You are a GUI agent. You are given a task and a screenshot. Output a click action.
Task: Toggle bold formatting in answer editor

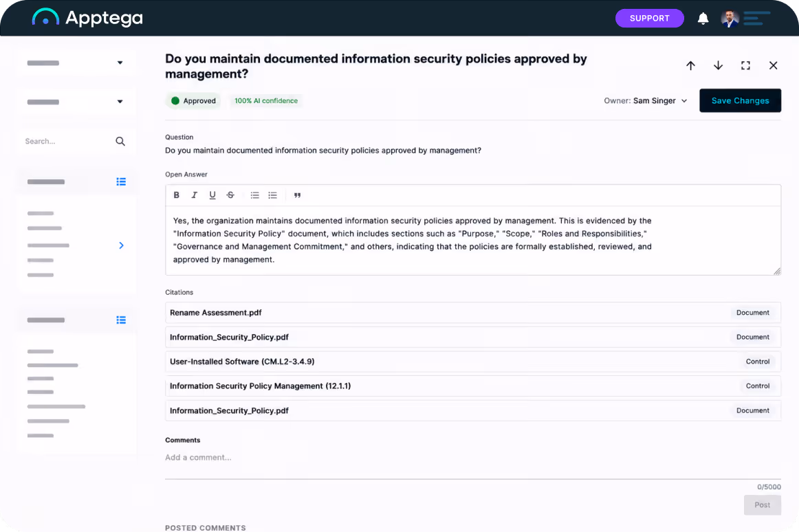click(x=176, y=195)
